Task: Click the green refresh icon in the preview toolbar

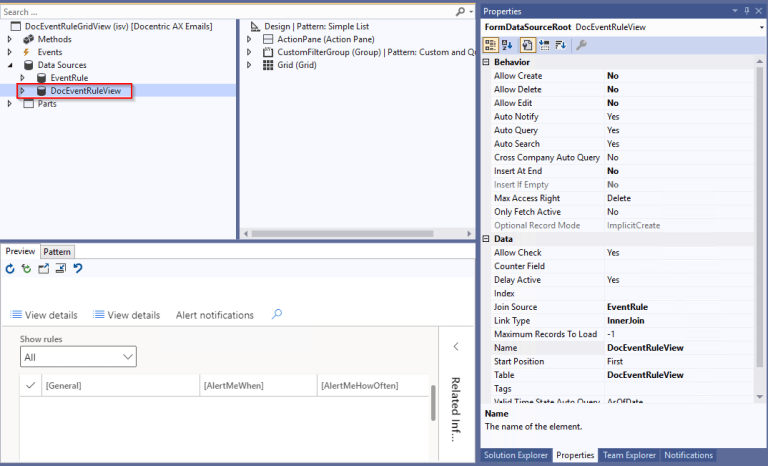Action: [x=26, y=269]
